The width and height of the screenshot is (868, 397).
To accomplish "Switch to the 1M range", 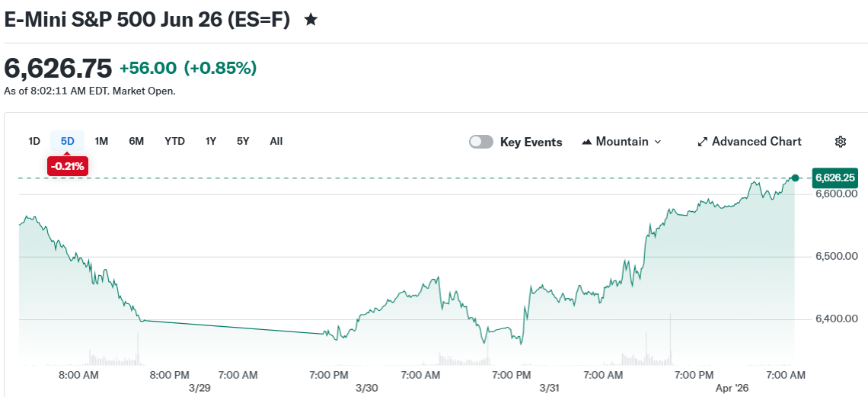I will [101, 141].
